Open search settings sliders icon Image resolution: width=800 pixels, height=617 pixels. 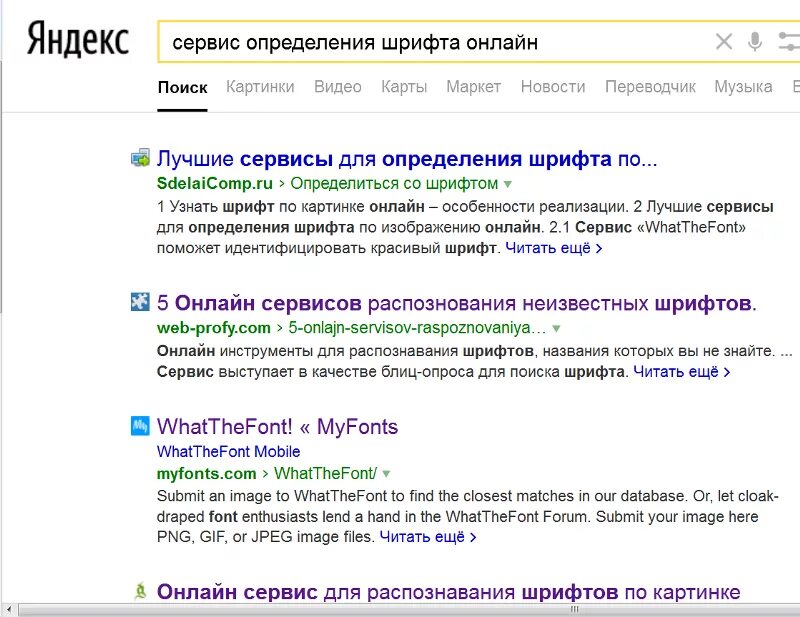(x=789, y=41)
